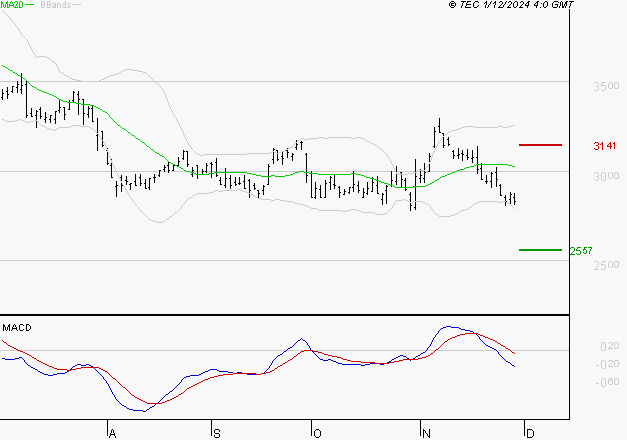Viewport: 627px width, 440px height.
Task: Click the A month marker on the time axis
Action: tap(112, 432)
